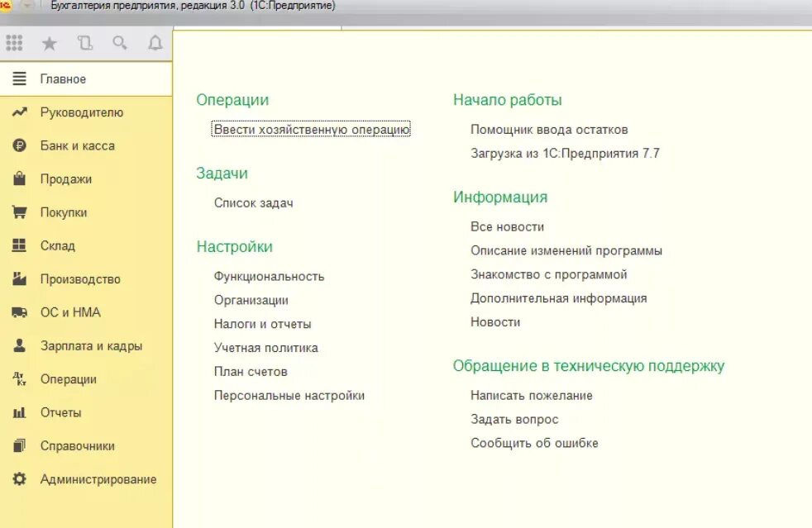Go to Банк и касса section

(78, 145)
